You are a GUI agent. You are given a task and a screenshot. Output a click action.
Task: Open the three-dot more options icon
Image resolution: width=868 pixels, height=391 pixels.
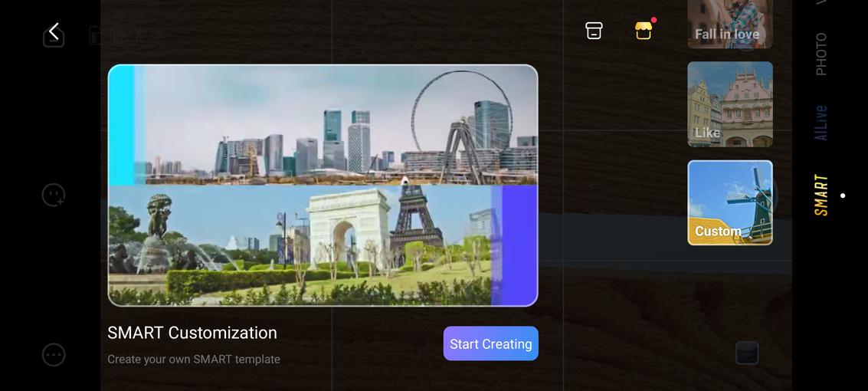point(53,354)
